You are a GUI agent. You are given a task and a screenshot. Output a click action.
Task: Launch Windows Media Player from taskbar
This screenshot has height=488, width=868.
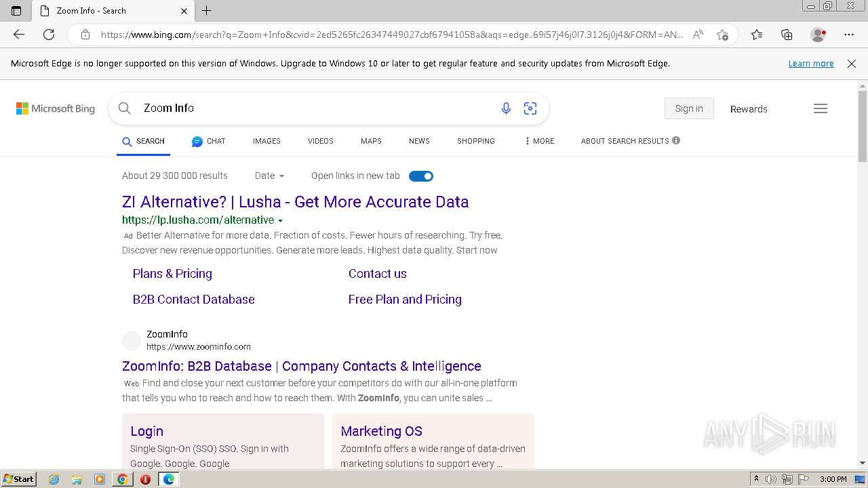pos(100,479)
